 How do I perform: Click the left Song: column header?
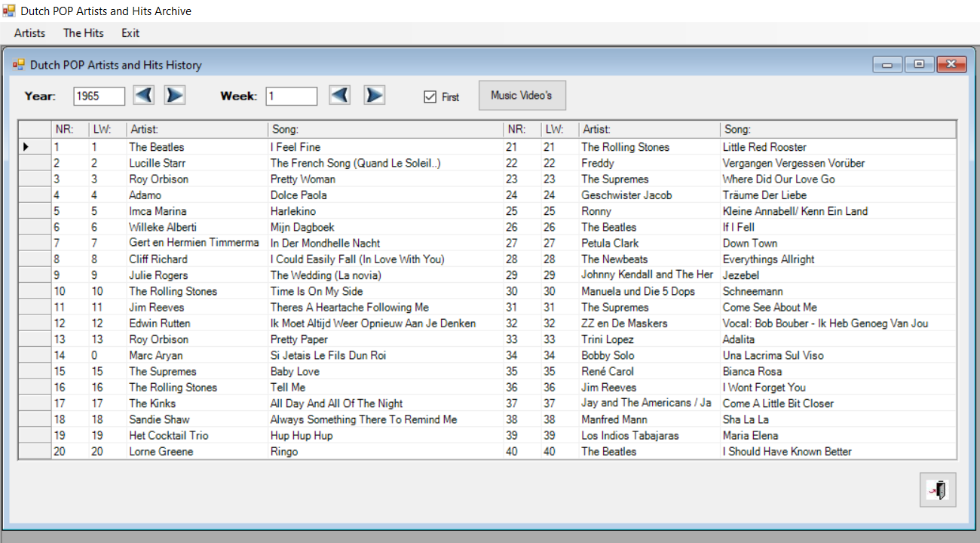click(385, 130)
